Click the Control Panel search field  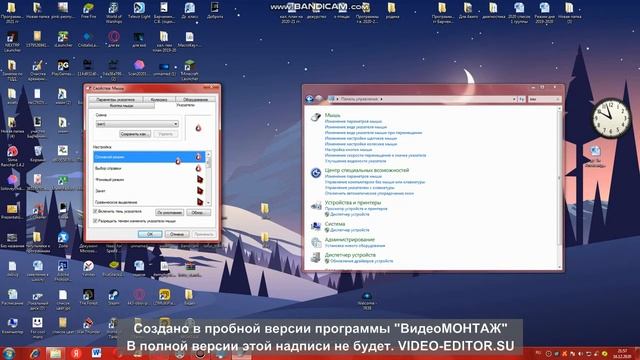(543, 99)
